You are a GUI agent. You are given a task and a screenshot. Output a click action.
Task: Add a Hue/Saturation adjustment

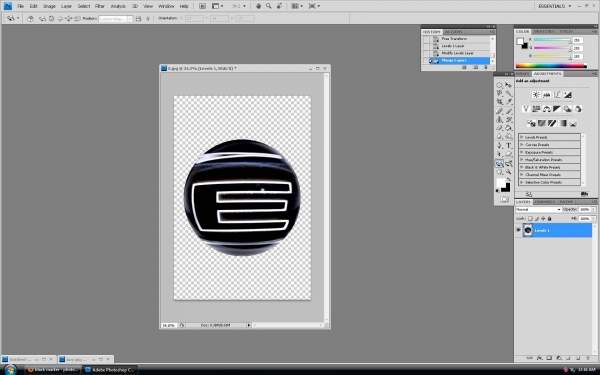click(x=536, y=109)
